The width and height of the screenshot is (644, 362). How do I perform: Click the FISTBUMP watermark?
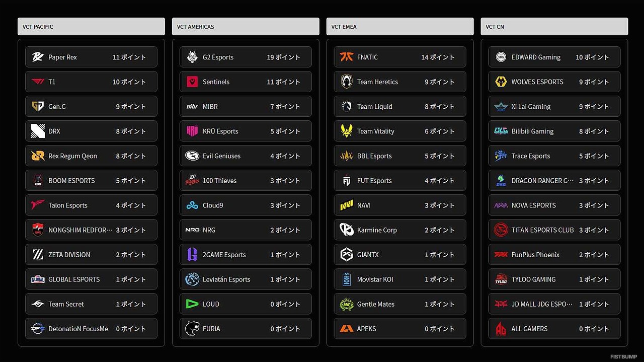point(623,356)
